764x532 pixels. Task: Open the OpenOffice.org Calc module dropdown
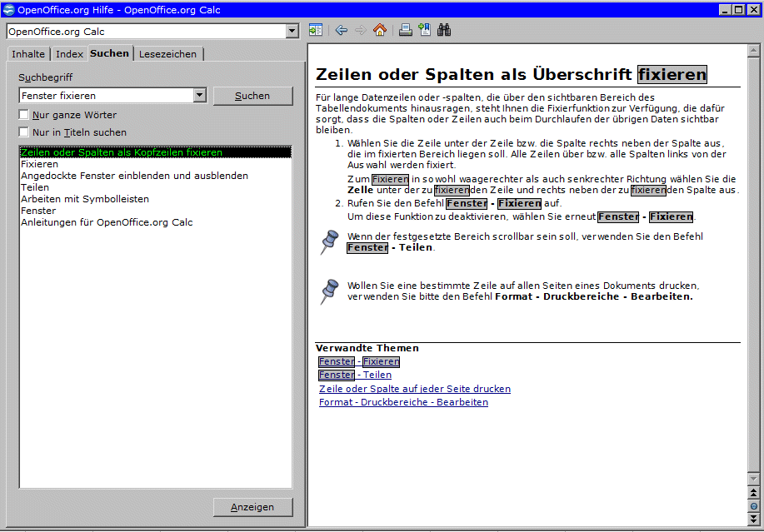[292, 31]
